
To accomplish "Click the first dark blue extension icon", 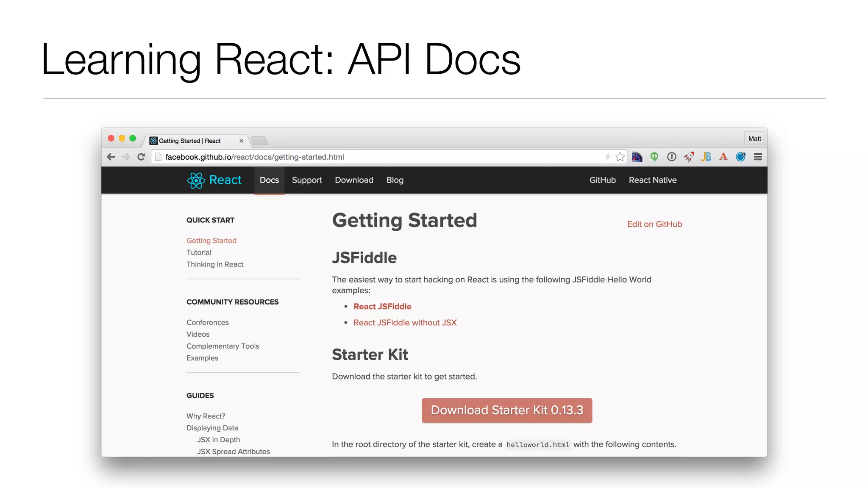I will 637,157.
